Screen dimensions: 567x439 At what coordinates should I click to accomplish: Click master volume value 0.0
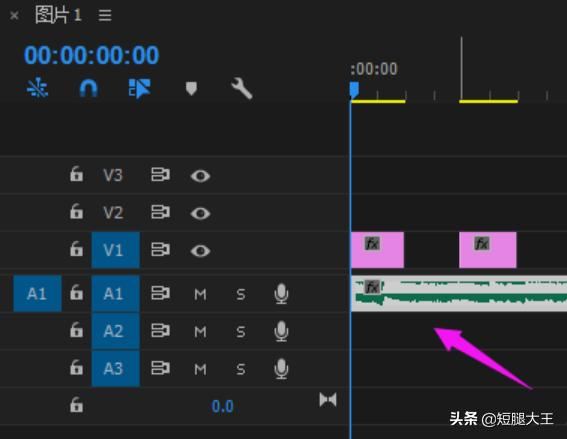coord(222,406)
